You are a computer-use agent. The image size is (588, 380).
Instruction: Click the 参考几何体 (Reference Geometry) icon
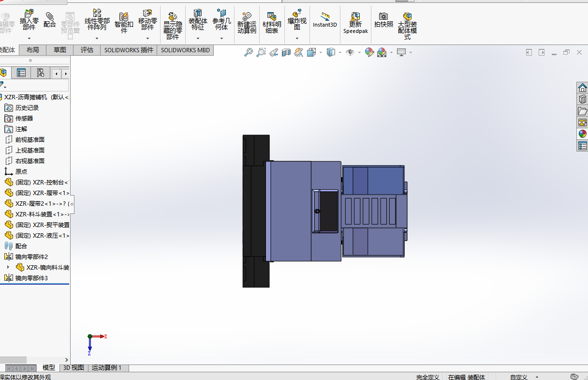point(221,13)
